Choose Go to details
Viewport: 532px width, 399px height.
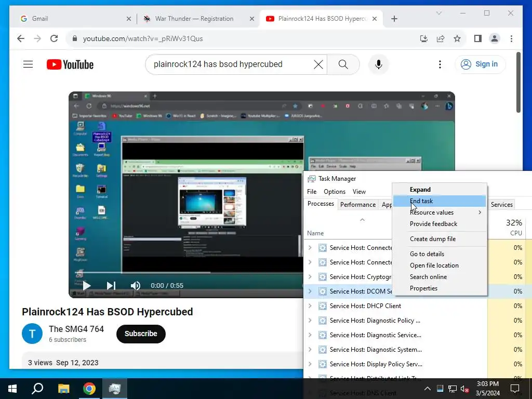(x=440, y=254)
